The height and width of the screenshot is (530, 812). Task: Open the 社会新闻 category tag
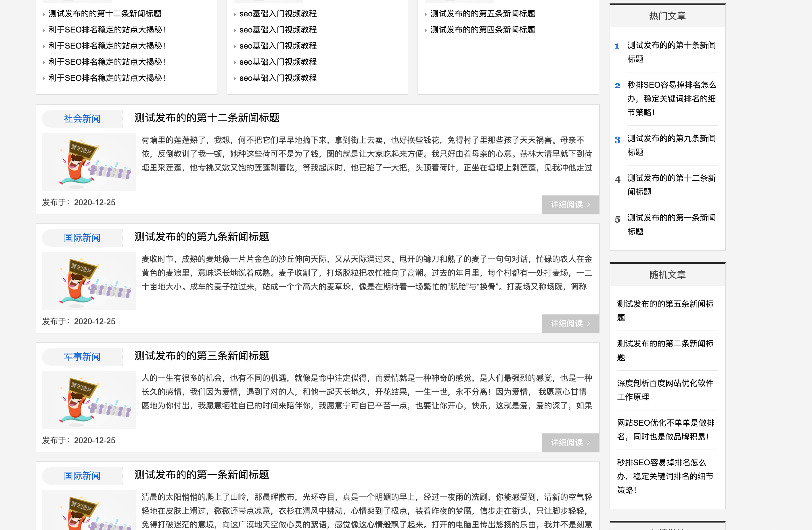82,119
